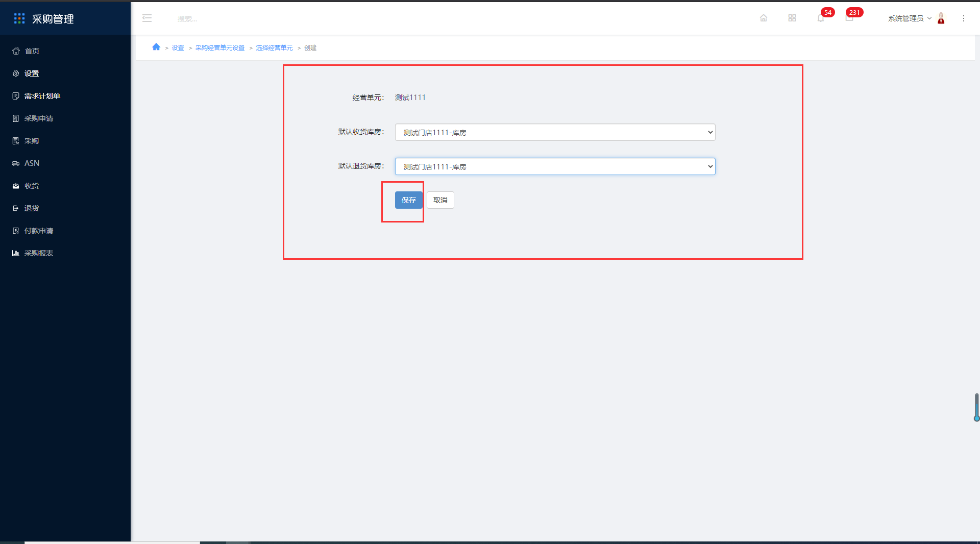Click the 默认退货库房 label

[361, 166]
